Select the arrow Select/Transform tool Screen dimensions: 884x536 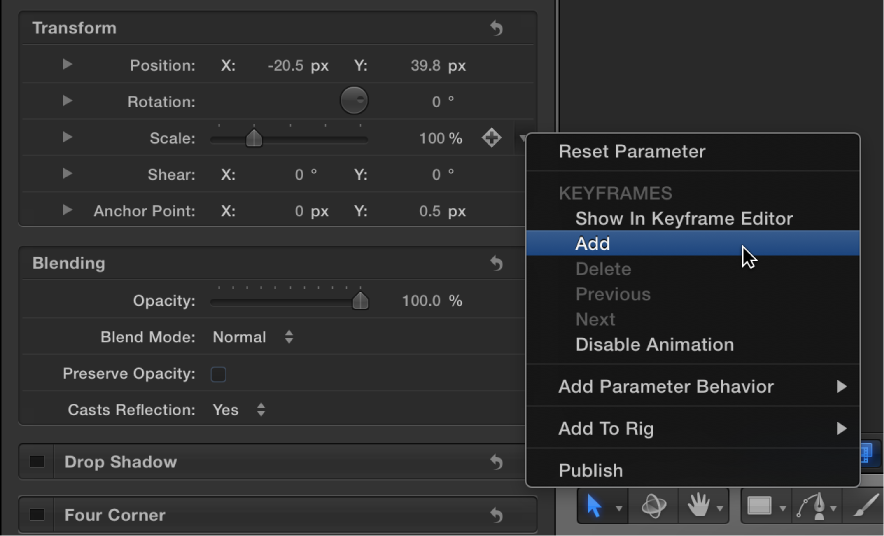coord(594,506)
